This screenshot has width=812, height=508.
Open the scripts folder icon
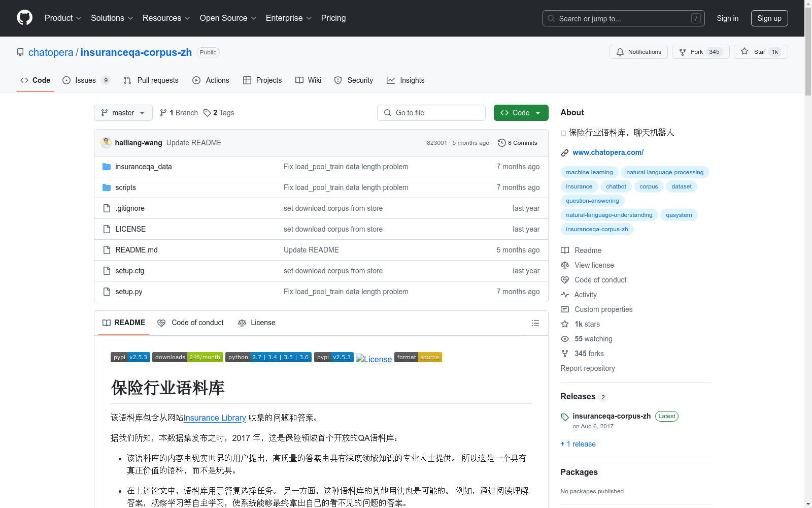(107, 187)
